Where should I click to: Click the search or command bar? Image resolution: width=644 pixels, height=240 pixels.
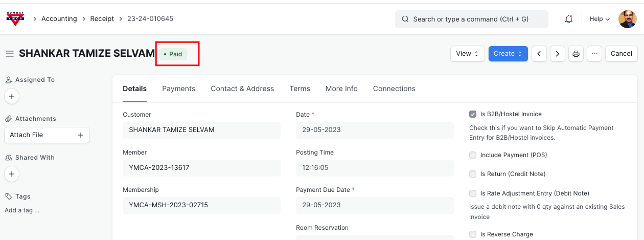point(471,19)
